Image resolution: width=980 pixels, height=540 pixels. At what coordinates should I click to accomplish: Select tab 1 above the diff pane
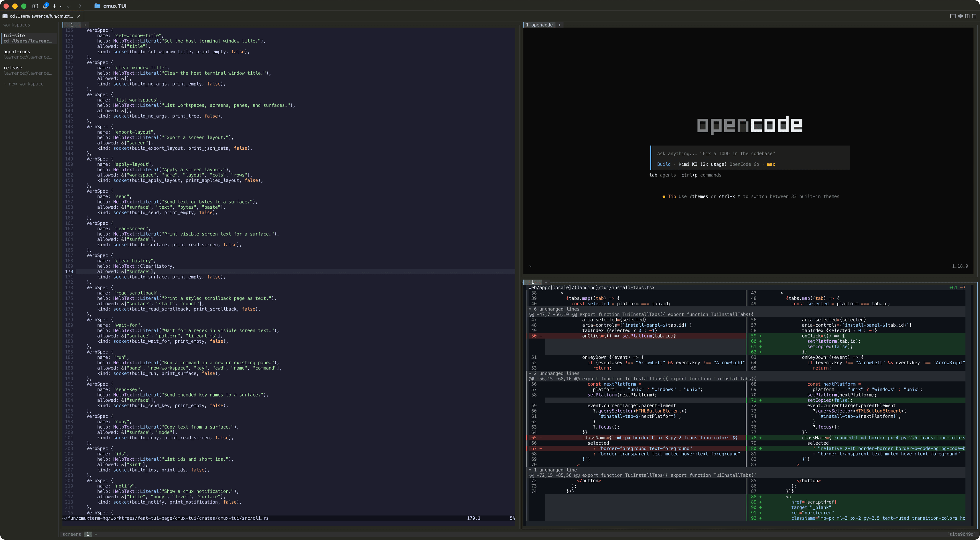533,282
